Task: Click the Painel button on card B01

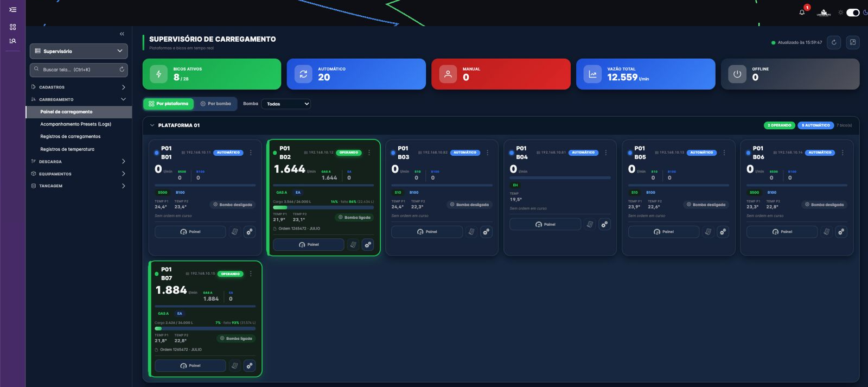Action: tap(190, 232)
